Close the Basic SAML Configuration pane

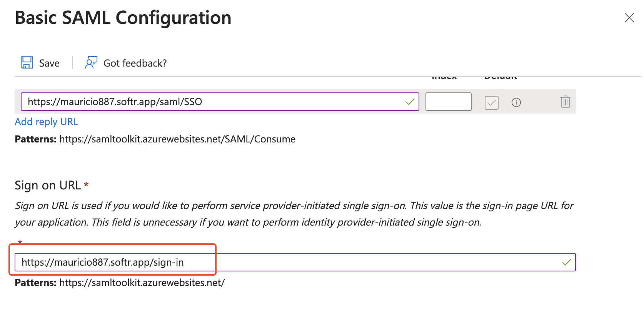tap(629, 18)
